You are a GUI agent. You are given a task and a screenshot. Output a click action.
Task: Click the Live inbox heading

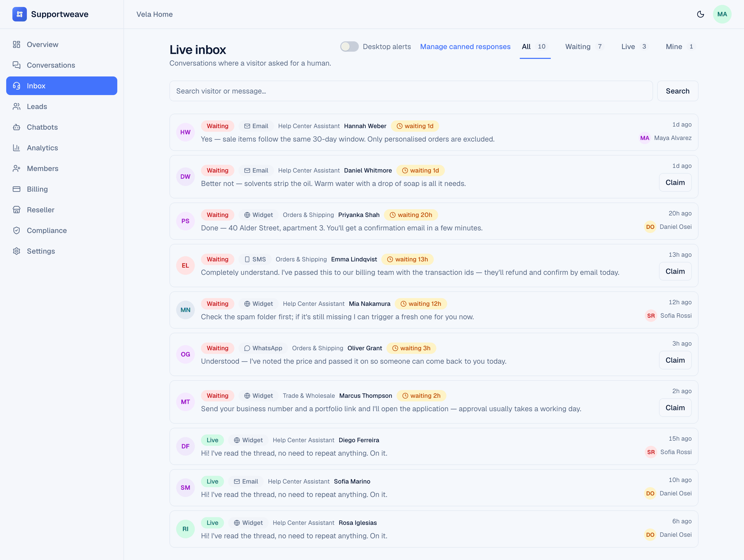coord(198,49)
